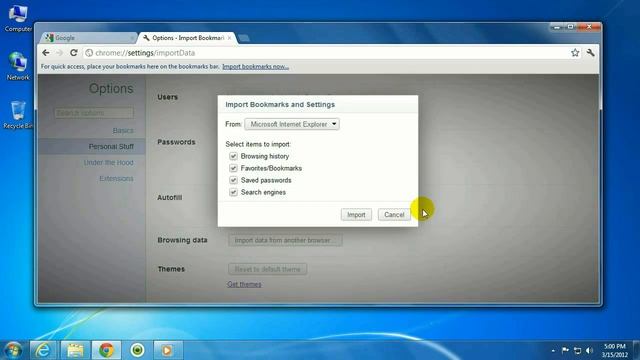The width and height of the screenshot is (640, 360).
Task: Open the Action Center flag icon
Action: tap(565, 350)
